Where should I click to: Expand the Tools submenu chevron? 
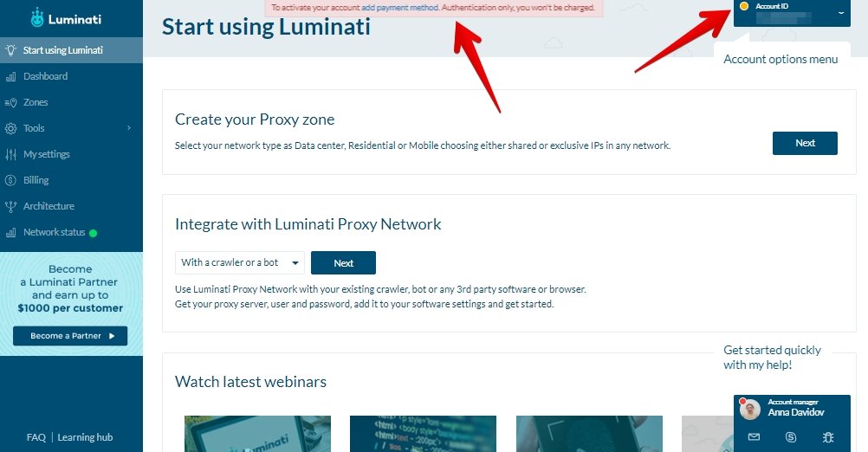pos(129,128)
